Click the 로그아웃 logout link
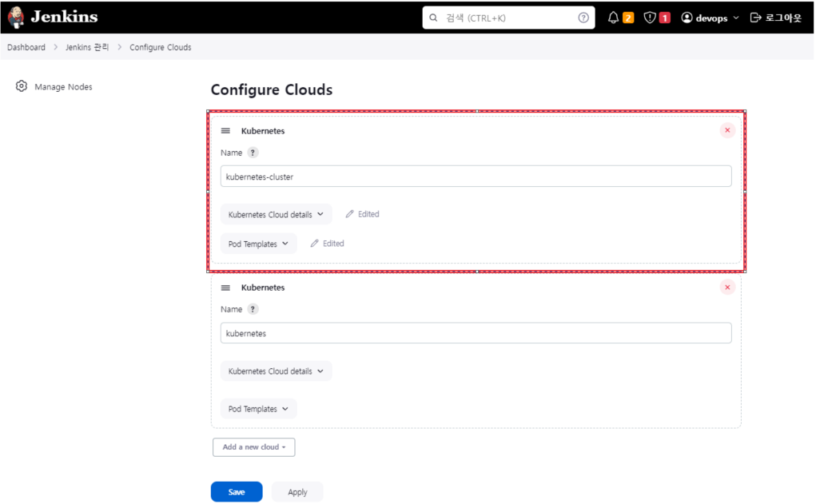Screen dimensions: 816x504 coord(783,18)
